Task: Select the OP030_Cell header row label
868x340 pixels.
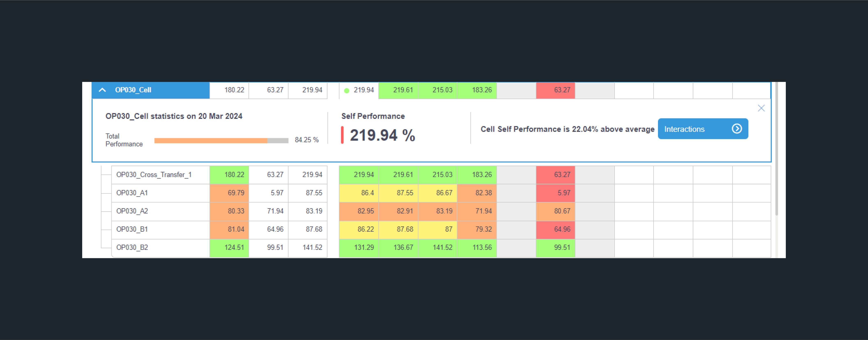Action: click(133, 90)
